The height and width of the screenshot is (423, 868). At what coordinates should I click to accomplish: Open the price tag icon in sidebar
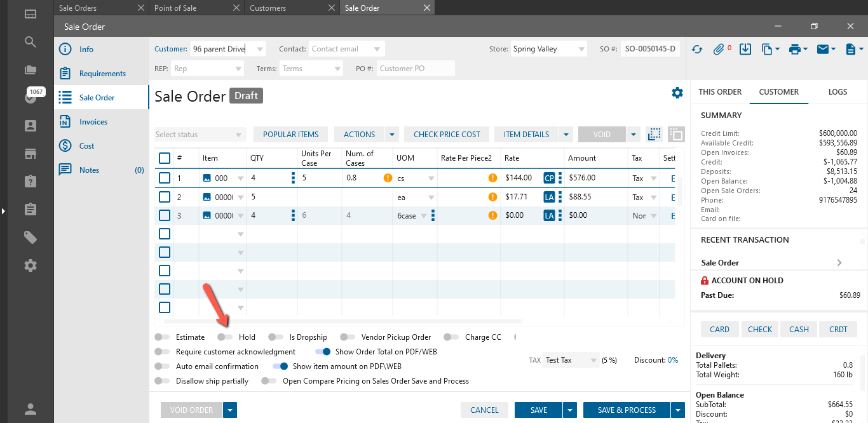click(30, 238)
